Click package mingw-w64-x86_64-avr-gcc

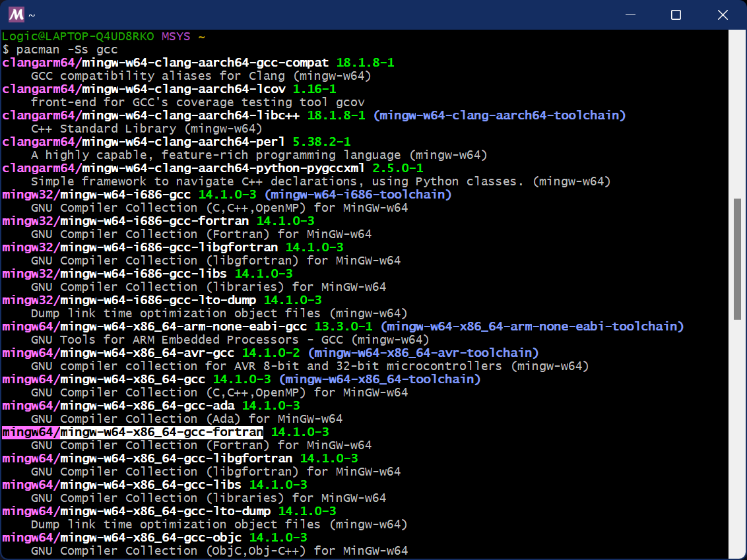pyautogui.click(x=147, y=353)
